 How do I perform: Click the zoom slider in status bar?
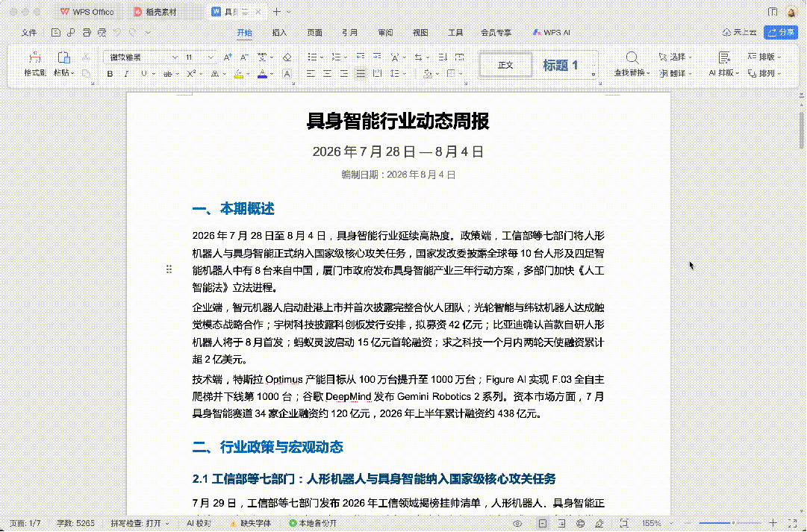click(x=733, y=523)
